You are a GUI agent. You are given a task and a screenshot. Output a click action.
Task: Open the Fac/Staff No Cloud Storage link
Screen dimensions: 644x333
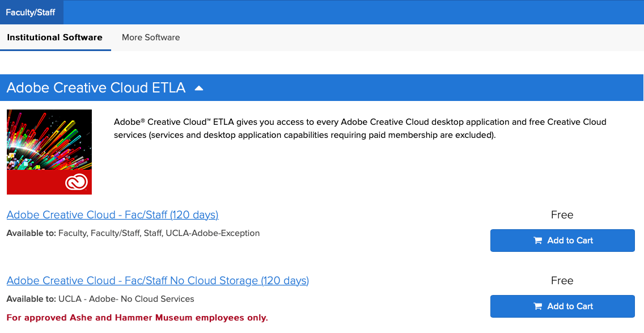pyautogui.click(x=158, y=280)
